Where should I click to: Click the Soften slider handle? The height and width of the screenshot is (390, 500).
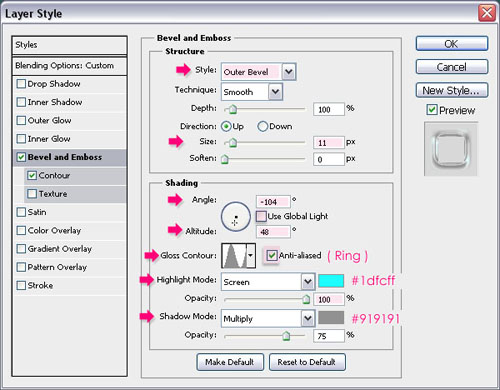(225, 159)
